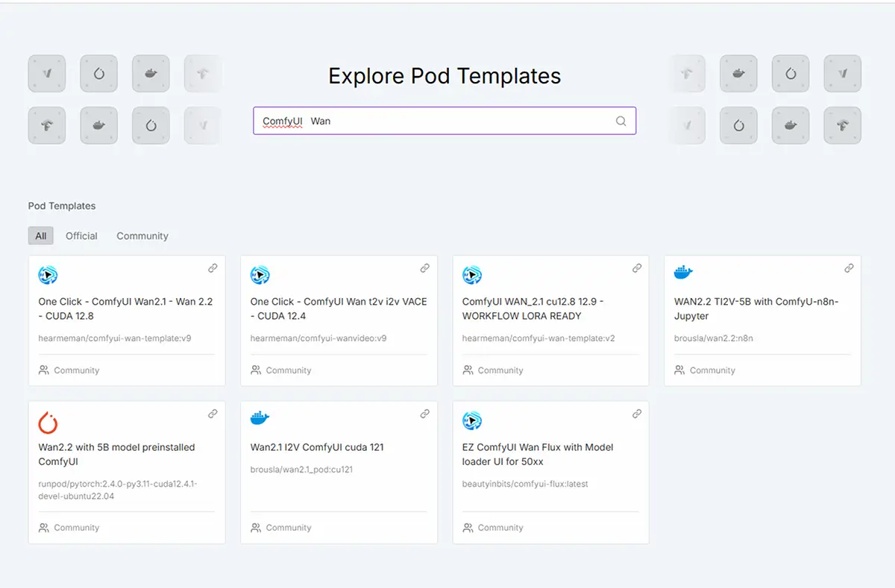The height and width of the screenshot is (588, 895).
Task: Copy link for One Click Wan2.1 CUDA 12.8 card
Action: pyautogui.click(x=213, y=268)
